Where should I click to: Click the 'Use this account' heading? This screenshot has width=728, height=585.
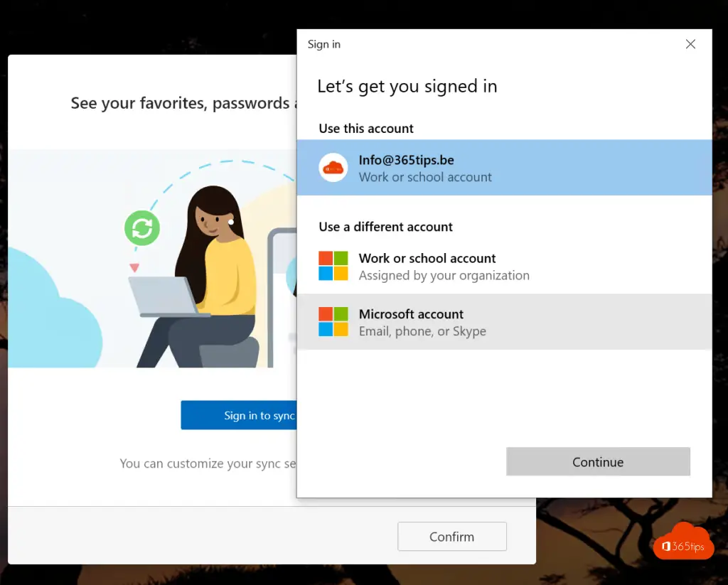(x=366, y=129)
